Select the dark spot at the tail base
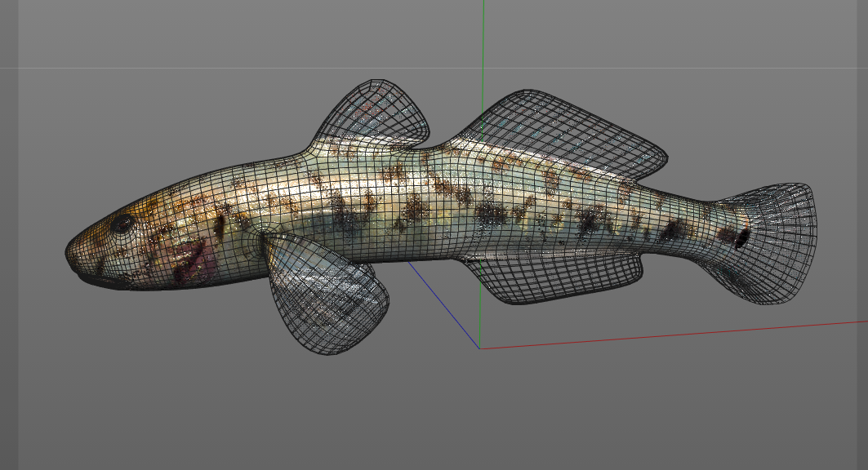The image size is (868, 470). tap(741, 238)
